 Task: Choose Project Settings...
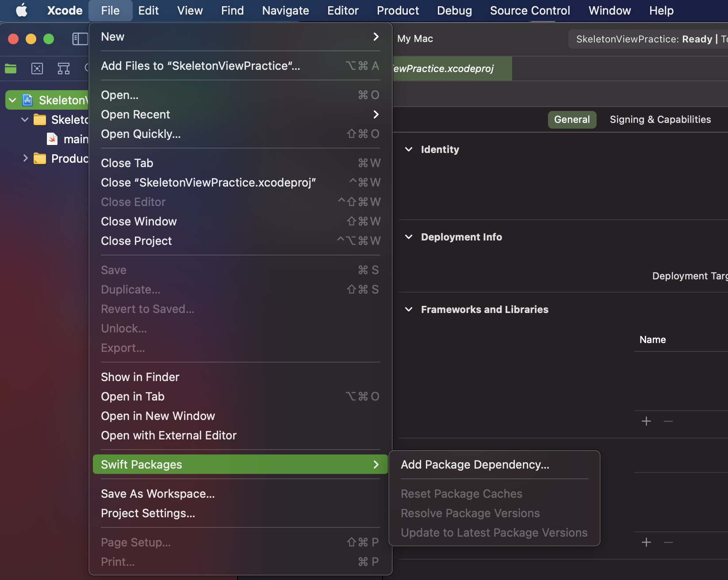[240, 513]
